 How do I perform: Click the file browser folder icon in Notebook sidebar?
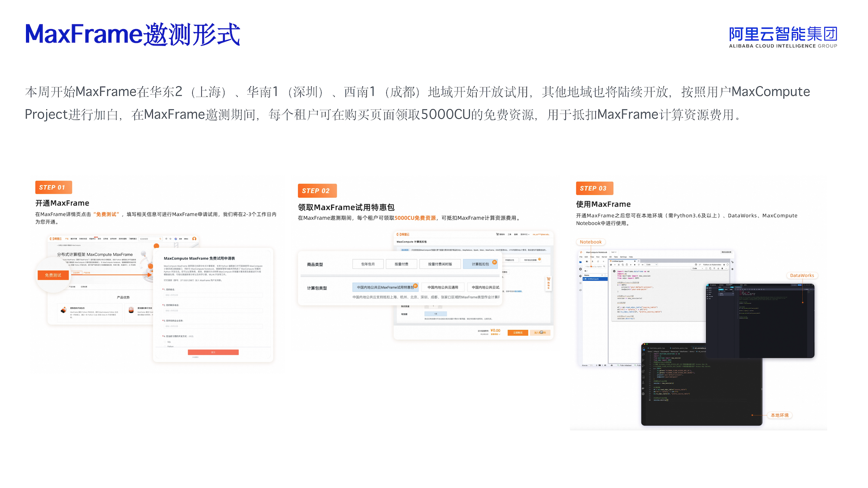580,262
